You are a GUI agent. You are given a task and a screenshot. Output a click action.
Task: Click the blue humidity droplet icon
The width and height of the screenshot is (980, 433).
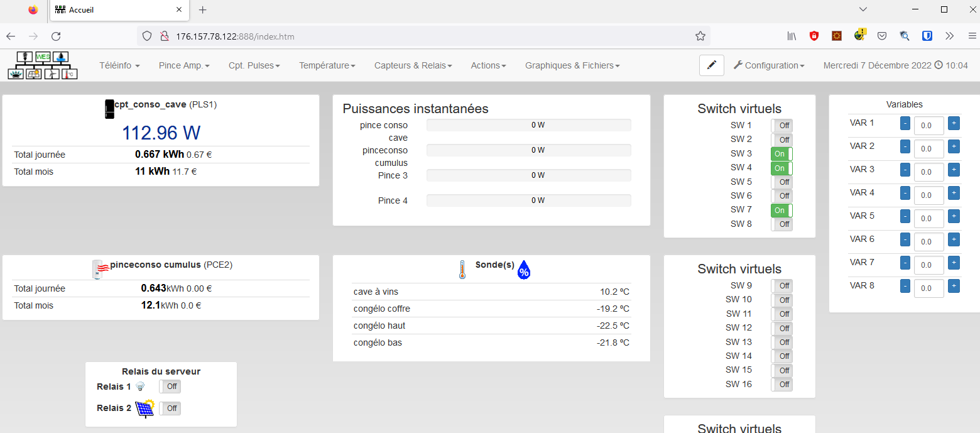(x=523, y=270)
